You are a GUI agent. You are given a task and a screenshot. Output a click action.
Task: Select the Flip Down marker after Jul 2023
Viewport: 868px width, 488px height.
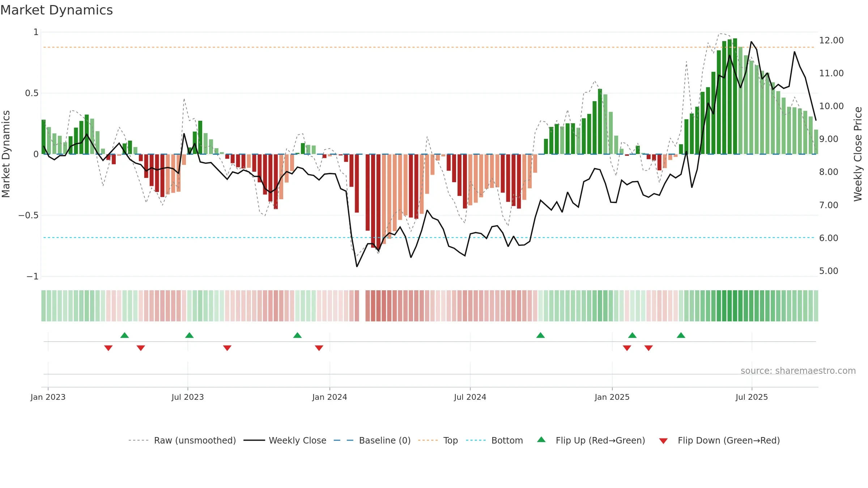click(x=227, y=348)
